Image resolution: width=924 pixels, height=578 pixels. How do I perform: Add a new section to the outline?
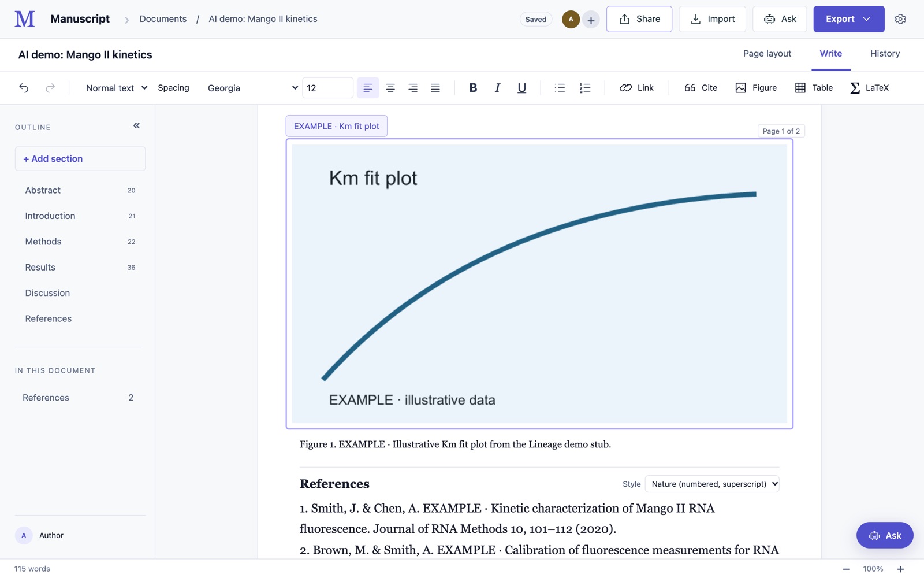pos(80,158)
